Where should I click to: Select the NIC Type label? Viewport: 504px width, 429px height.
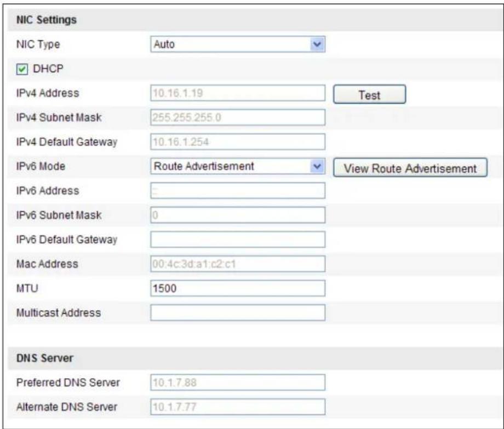click(x=38, y=44)
